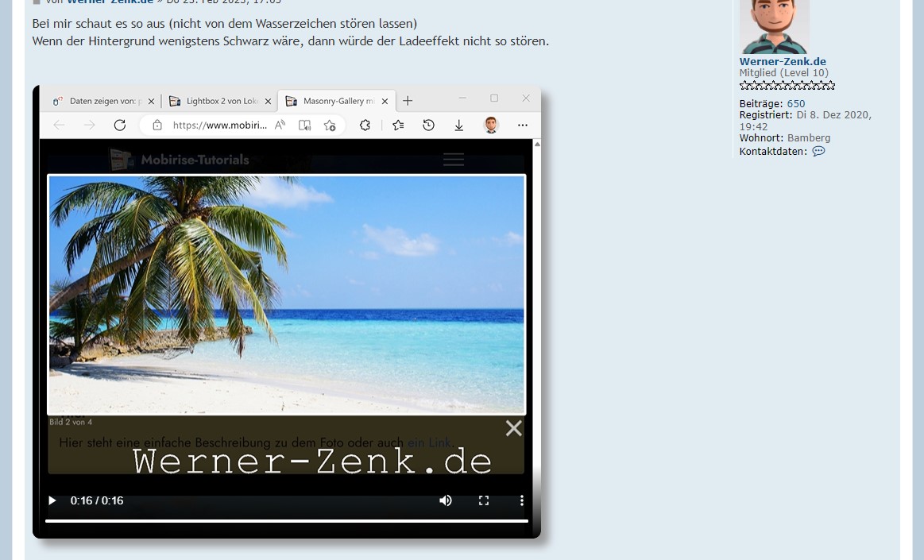Close the Lightbox 2 von Lok tab
Viewport: 924px width, 560px height.
point(268,102)
